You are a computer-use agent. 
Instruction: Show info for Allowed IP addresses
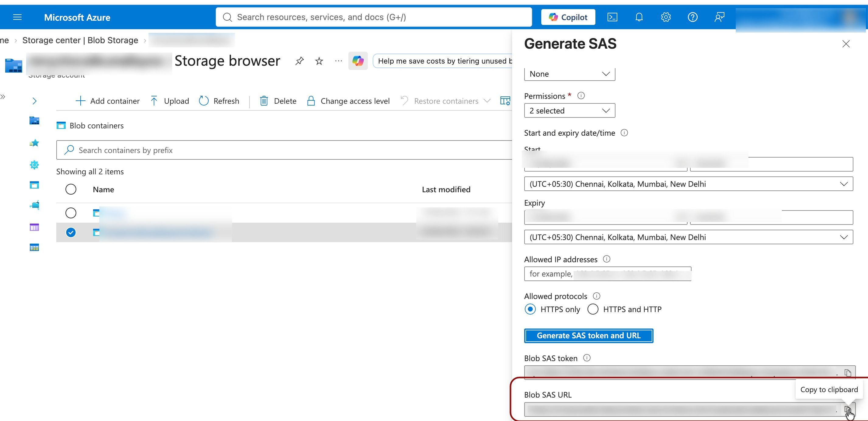tap(607, 259)
